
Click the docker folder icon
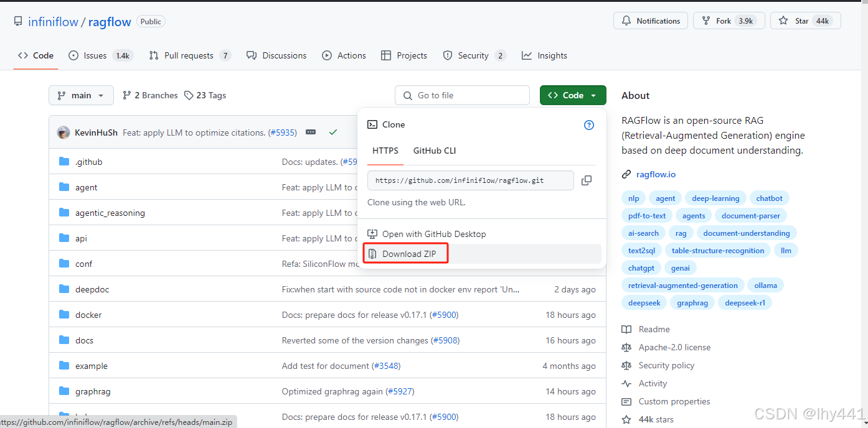64,315
